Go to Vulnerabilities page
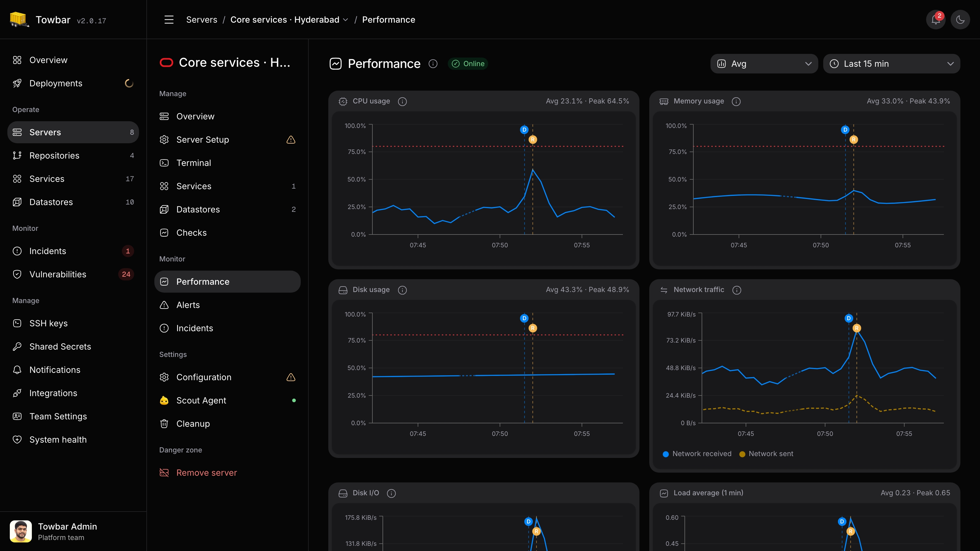 point(73,274)
